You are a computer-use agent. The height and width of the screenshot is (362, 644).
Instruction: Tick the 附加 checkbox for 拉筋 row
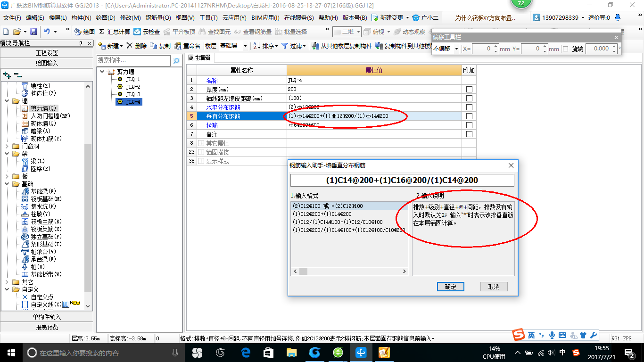[x=469, y=125]
